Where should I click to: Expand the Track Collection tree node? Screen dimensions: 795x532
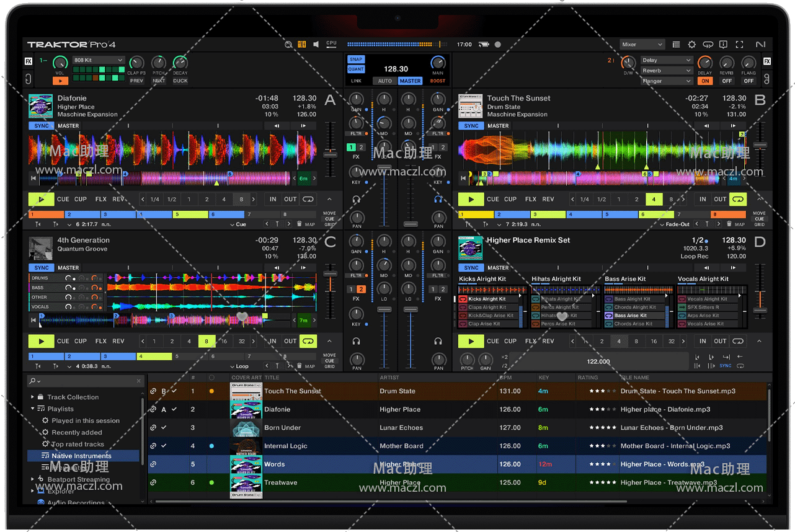33,397
